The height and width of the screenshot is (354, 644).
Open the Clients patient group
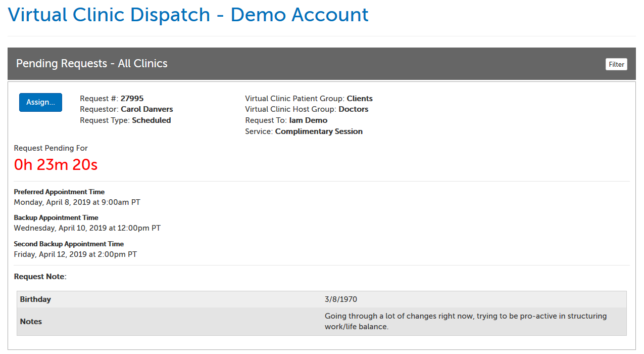(x=359, y=99)
